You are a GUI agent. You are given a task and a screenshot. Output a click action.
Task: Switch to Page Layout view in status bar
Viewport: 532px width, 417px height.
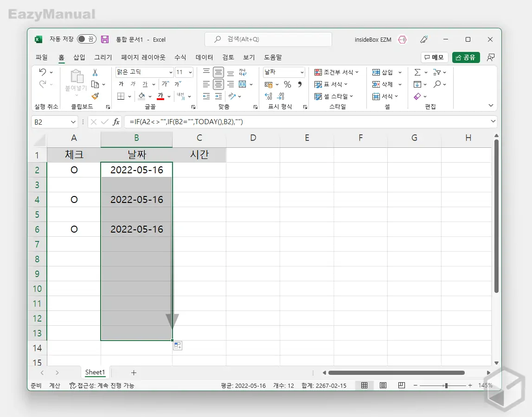[x=383, y=385]
